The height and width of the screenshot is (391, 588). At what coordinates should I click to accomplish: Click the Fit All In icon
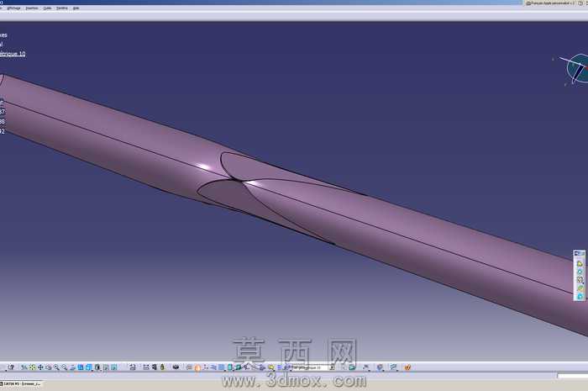(x=32, y=367)
